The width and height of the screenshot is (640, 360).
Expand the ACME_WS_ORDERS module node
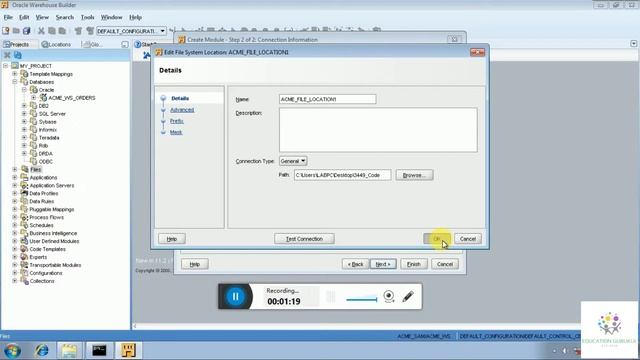(x=33, y=98)
